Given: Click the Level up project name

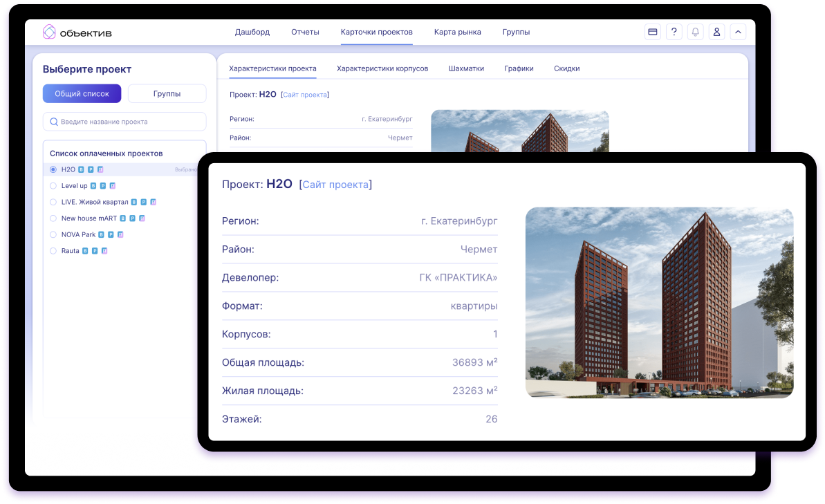Looking at the screenshot, I should (74, 186).
